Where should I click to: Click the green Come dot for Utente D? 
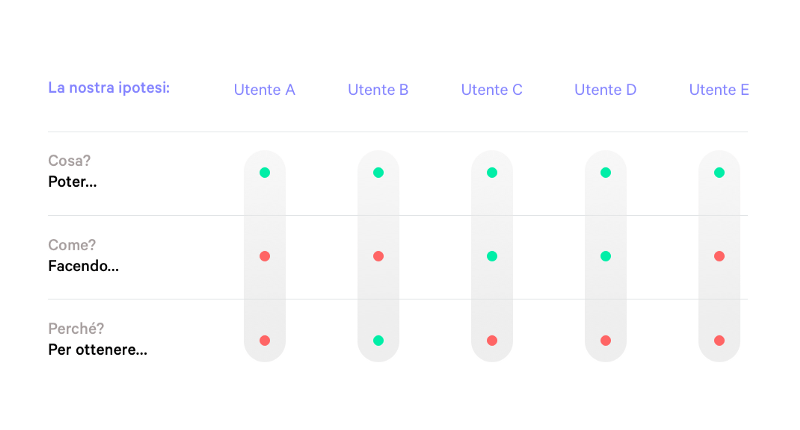point(605,257)
